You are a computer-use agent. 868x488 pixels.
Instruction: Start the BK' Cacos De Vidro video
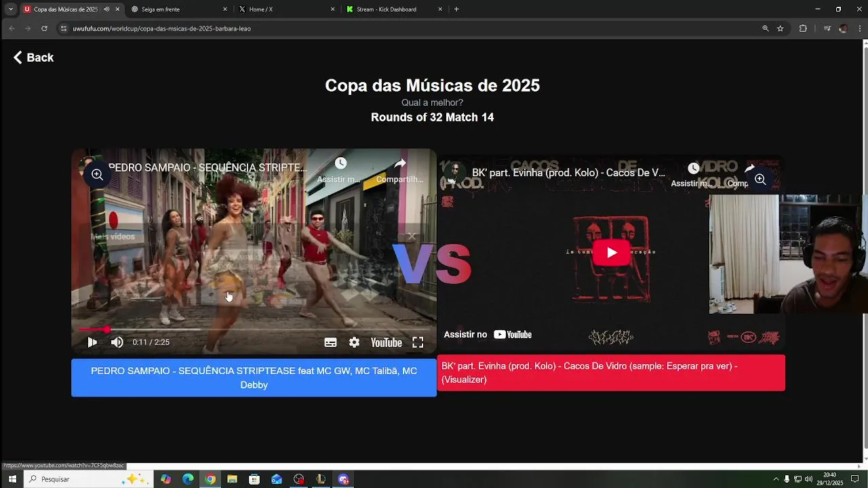click(612, 253)
